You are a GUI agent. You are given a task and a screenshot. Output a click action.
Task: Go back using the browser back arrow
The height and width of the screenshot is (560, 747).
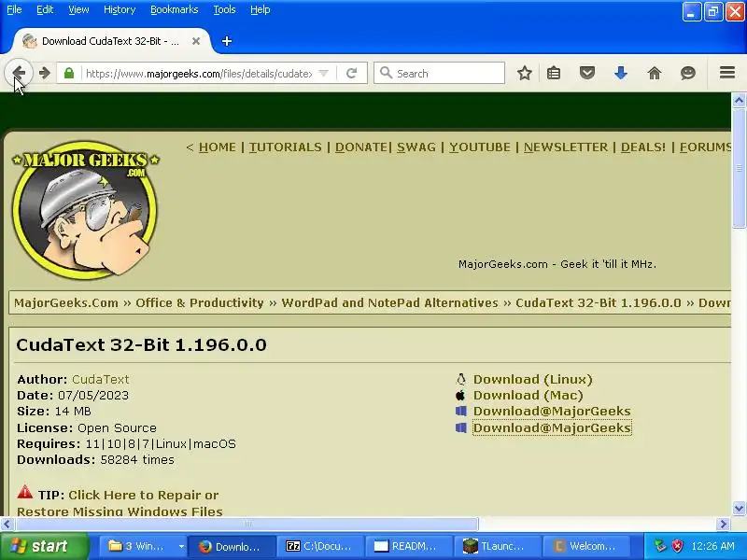(x=19, y=73)
